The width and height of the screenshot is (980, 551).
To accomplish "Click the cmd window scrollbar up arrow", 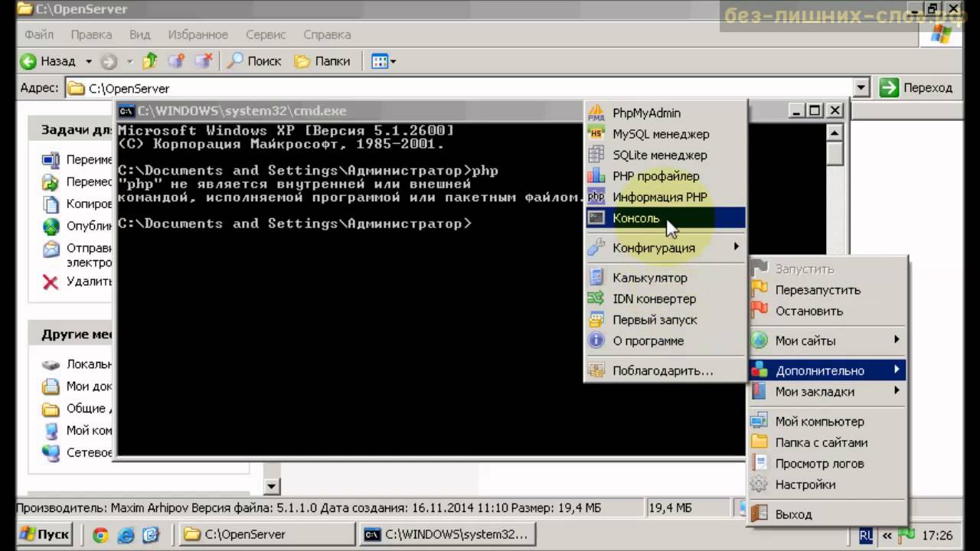I will coord(835,132).
